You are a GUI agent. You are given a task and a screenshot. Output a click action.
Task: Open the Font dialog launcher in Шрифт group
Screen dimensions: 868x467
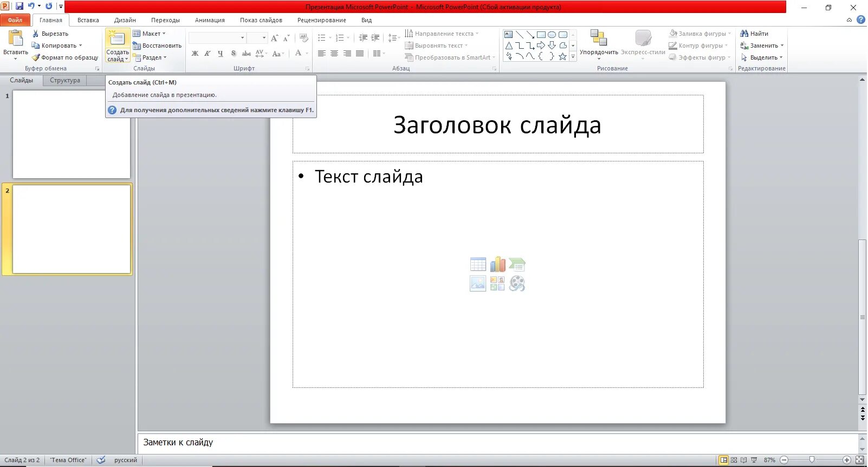[x=307, y=69]
